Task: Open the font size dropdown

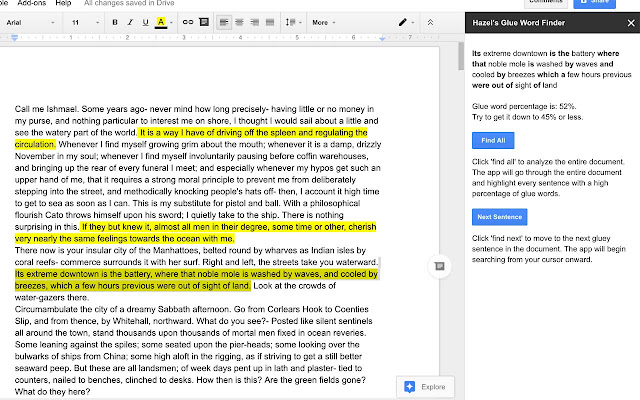Action: (83, 21)
